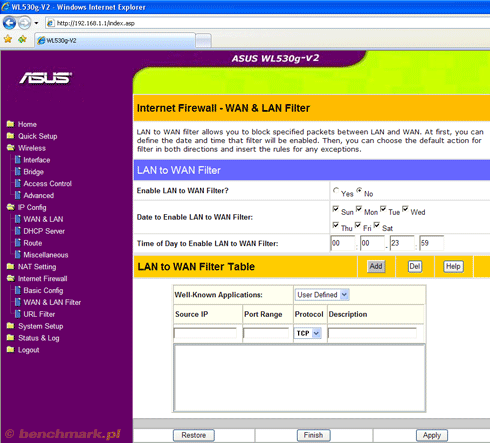Open Well-Known Applications dropdown

click(x=322, y=295)
